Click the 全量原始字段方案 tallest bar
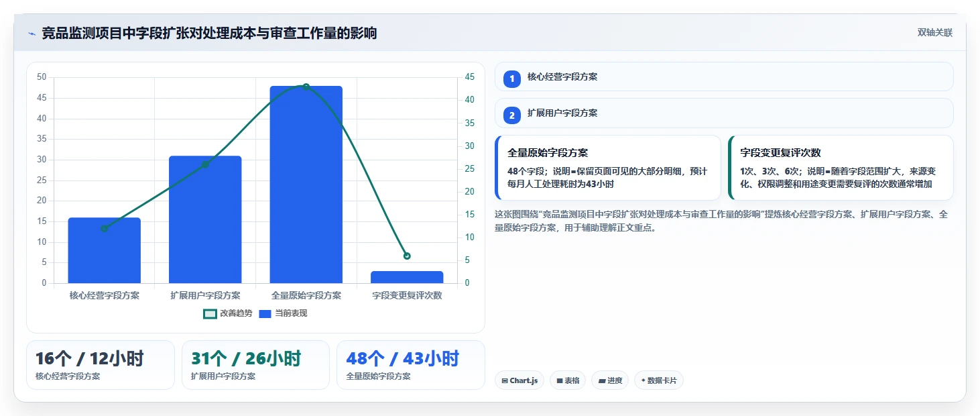This screenshot has height=416, width=980. coord(306,185)
